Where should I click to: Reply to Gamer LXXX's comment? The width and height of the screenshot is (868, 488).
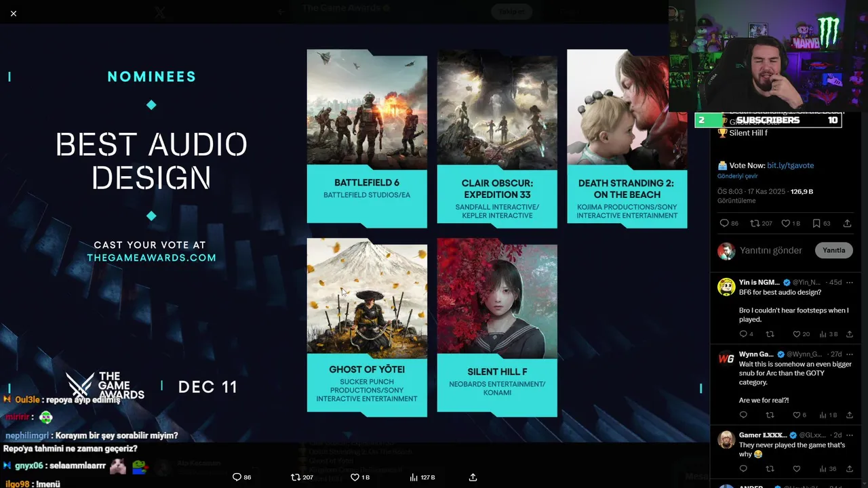743,468
